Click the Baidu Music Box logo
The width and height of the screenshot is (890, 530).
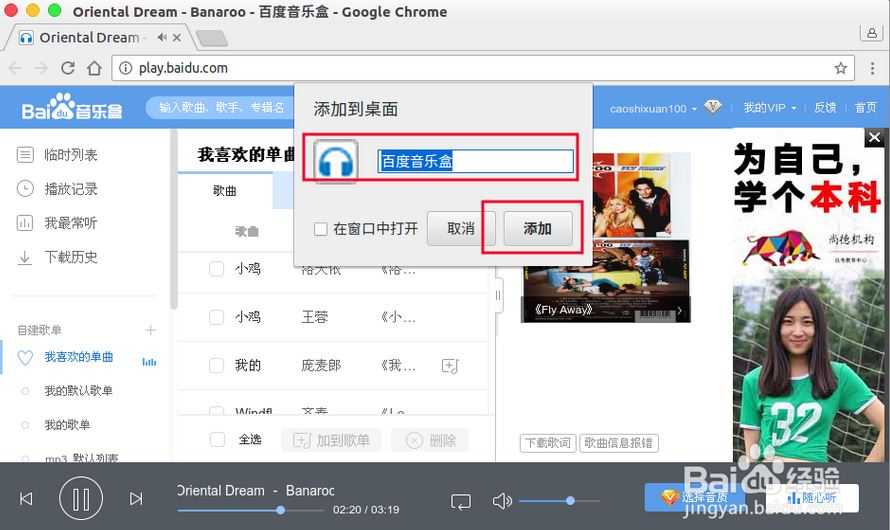click(x=72, y=107)
